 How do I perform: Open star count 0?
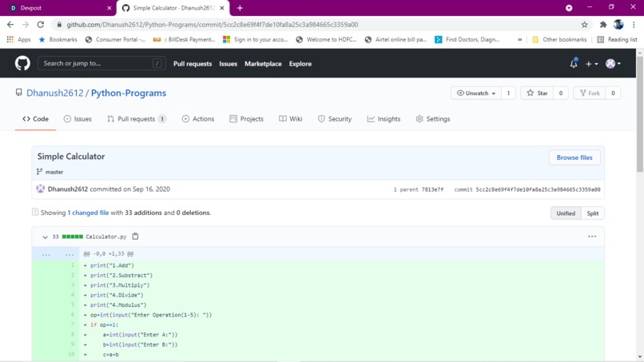[x=561, y=93]
